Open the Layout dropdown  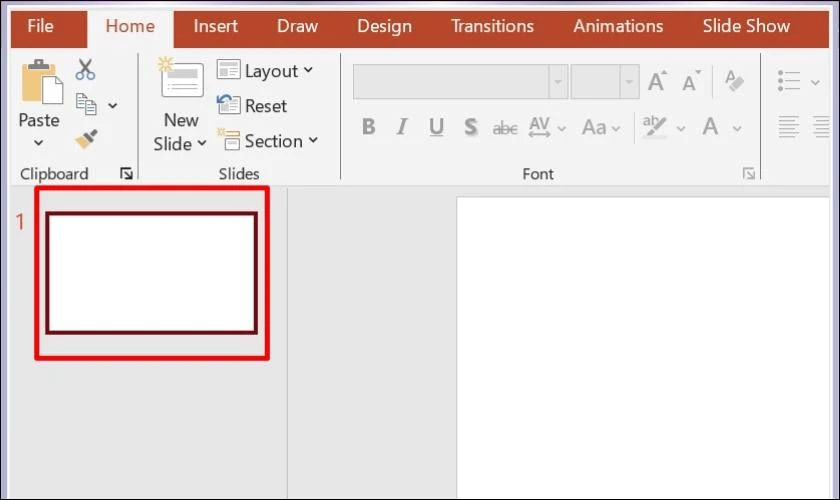[265, 71]
